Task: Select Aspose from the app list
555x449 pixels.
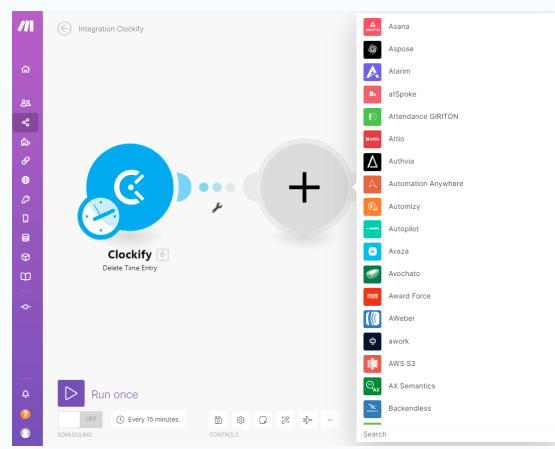Action: coord(457,49)
